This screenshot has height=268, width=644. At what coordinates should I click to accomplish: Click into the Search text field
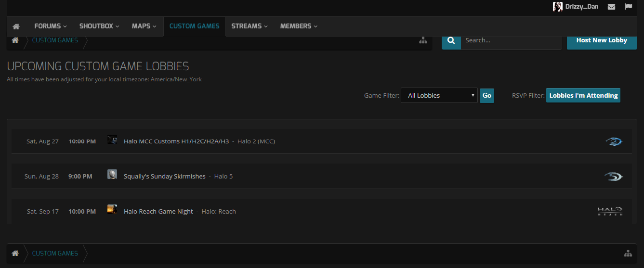(511, 40)
